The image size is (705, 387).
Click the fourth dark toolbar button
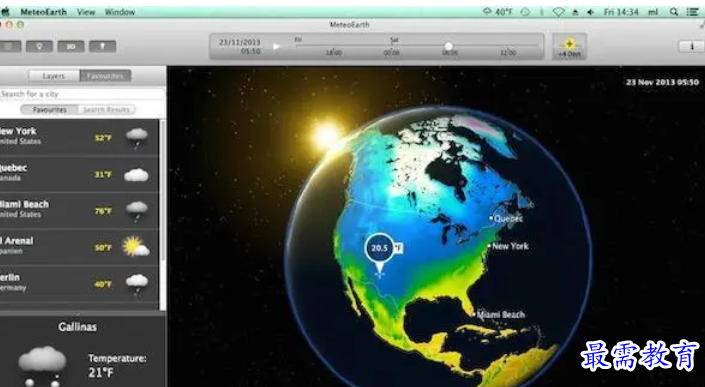coord(103,46)
